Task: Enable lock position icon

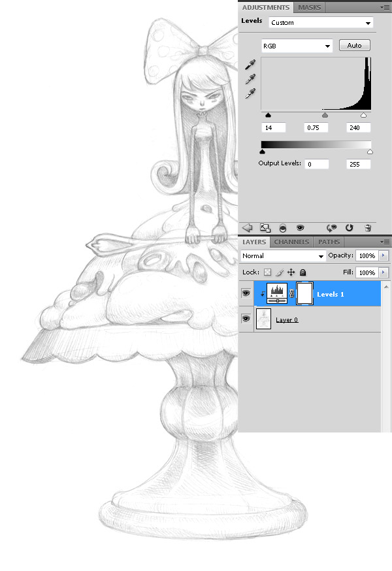Action: 291,272
